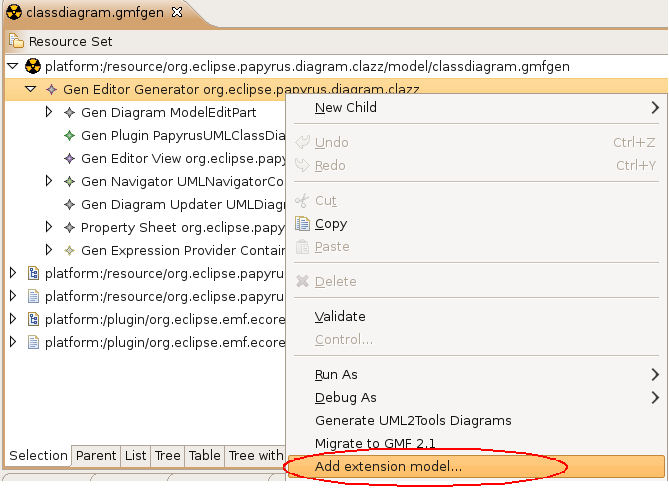Screen dimensions: 669x489
Task: Click the Gen Diagram ModelEditPart icon
Action: tap(69, 113)
